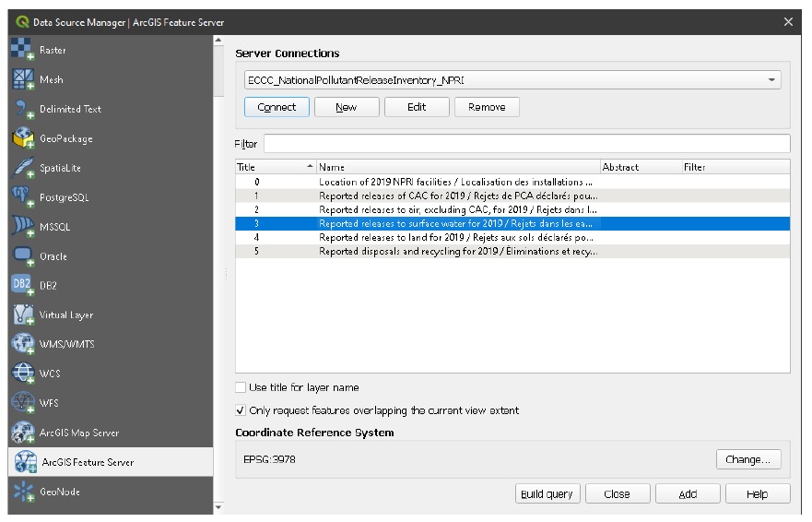This screenshot has height=522, width=812.
Task: Select the Raster icon in sidebar
Action: 22,49
